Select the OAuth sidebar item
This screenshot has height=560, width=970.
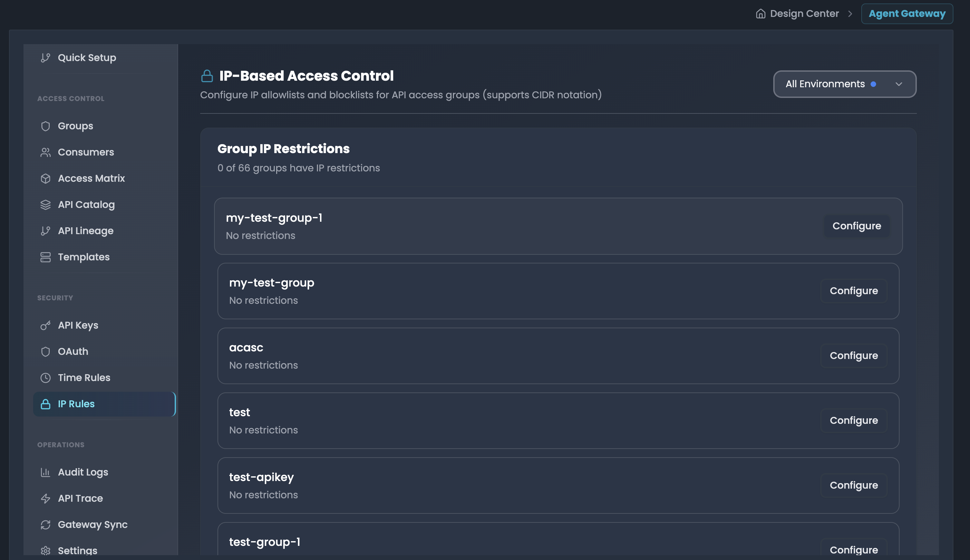point(73,351)
